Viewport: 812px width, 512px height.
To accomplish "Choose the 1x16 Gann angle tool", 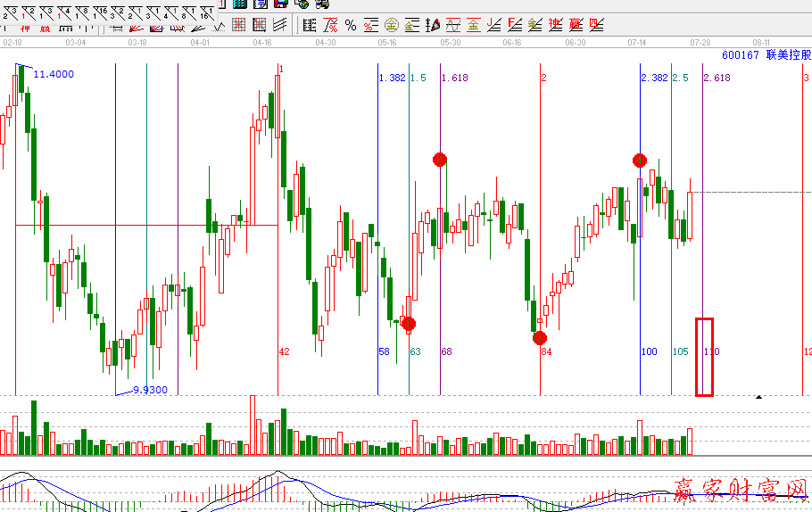I will 100,10.
